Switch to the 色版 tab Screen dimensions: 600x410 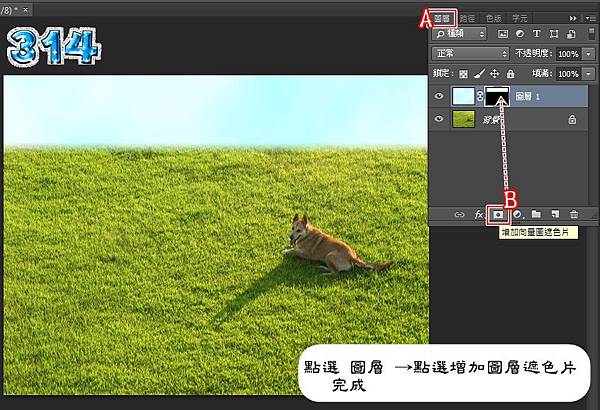coord(494,18)
